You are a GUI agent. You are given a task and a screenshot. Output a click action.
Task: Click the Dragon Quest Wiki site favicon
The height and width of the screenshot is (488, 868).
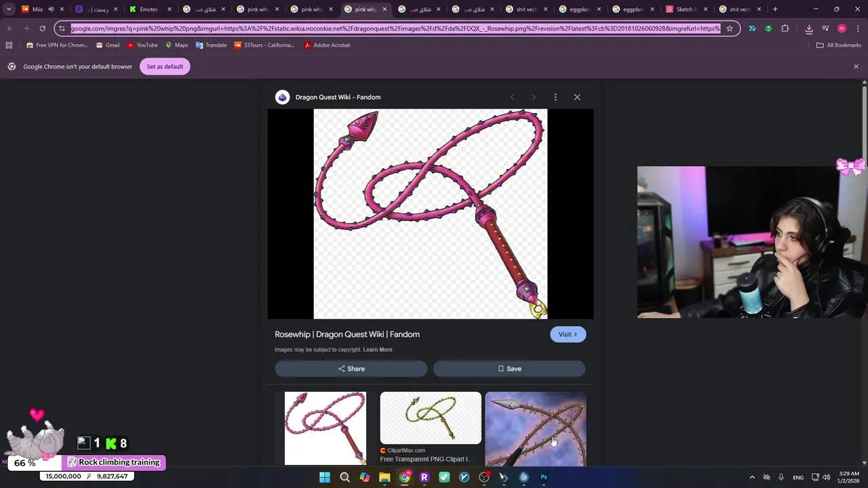click(x=282, y=97)
